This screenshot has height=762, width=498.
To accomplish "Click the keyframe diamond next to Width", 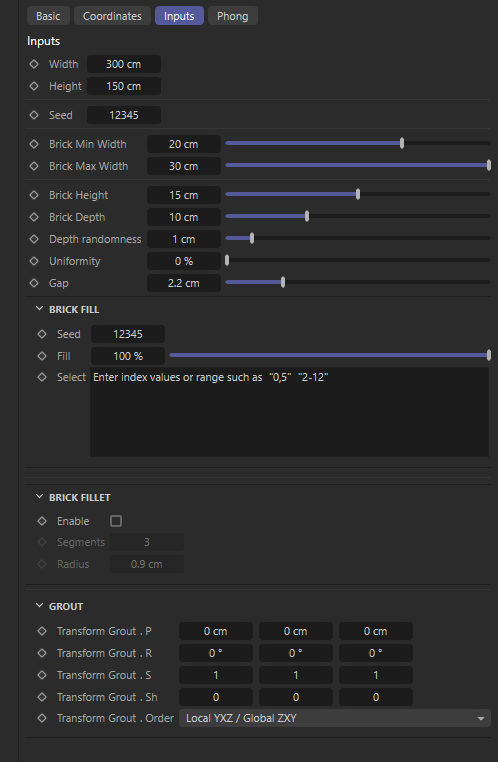I will coord(34,64).
